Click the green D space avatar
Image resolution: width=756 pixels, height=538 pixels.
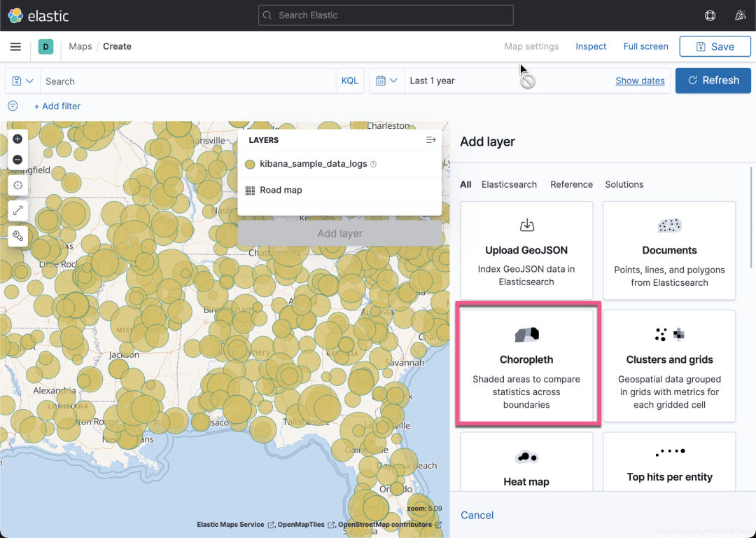click(x=45, y=46)
